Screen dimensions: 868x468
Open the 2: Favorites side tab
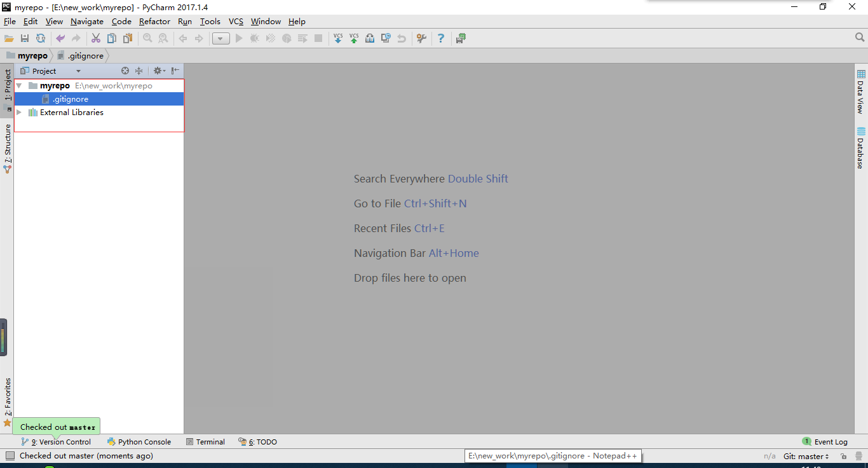7,402
